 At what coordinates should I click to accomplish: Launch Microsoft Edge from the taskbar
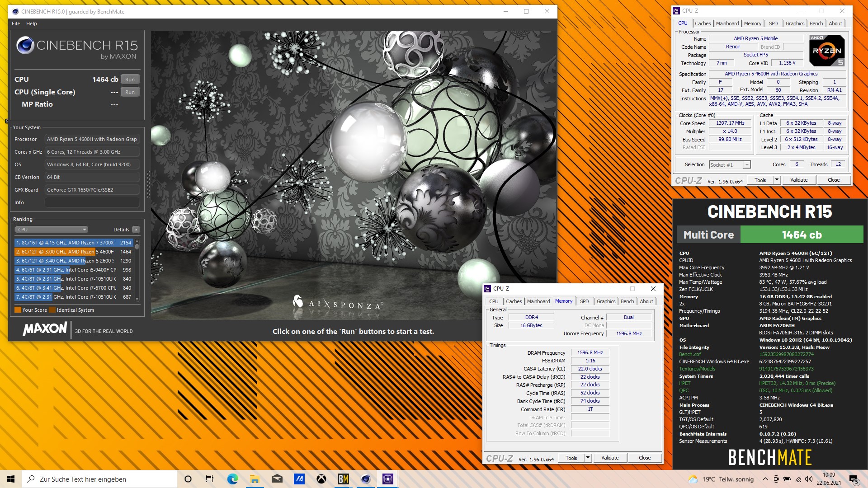coord(232,479)
